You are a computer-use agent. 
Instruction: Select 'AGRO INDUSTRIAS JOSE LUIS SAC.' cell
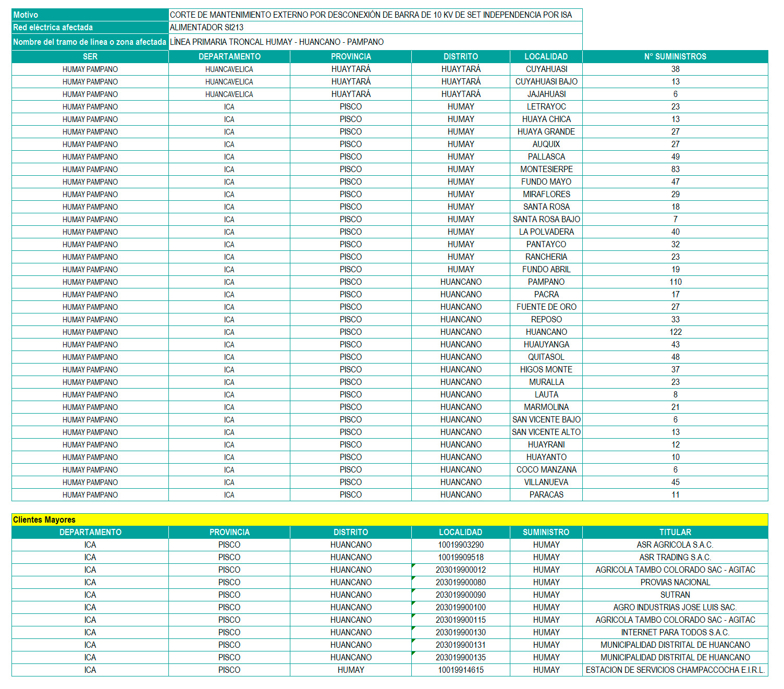pos(675,608)
